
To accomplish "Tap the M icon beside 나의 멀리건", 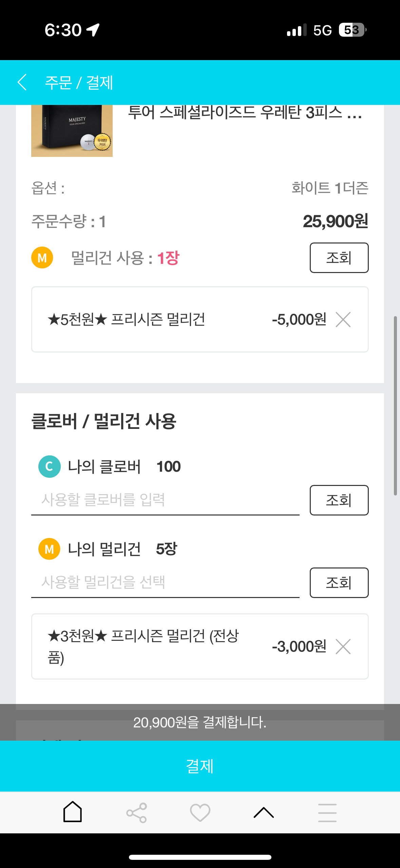I will coord(50,549).
